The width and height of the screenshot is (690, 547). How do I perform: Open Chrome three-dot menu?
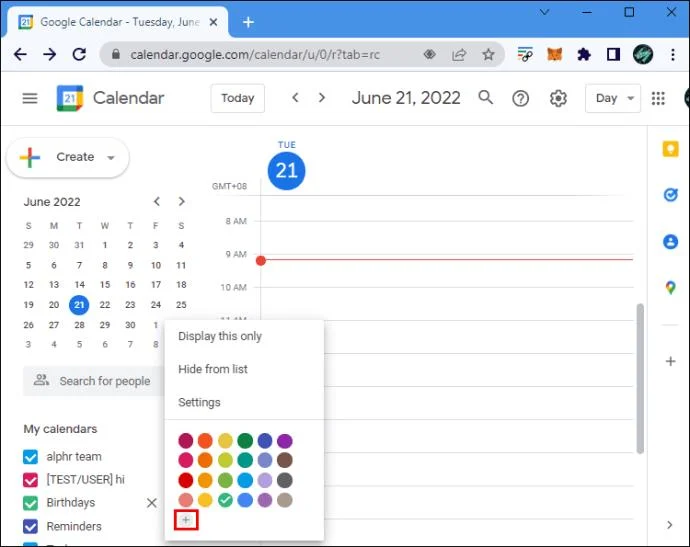point(672,55)
